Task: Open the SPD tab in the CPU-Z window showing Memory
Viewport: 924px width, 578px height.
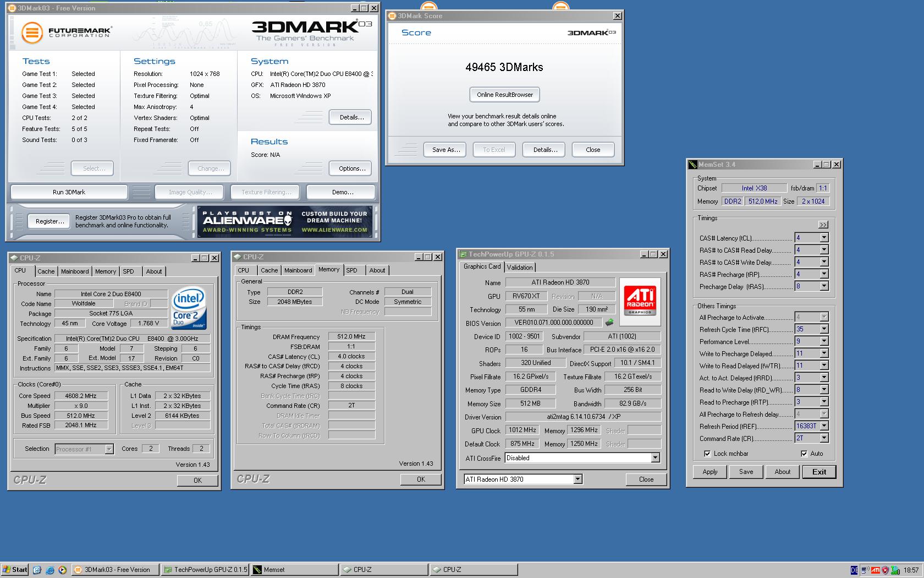Action: (352, 270)
